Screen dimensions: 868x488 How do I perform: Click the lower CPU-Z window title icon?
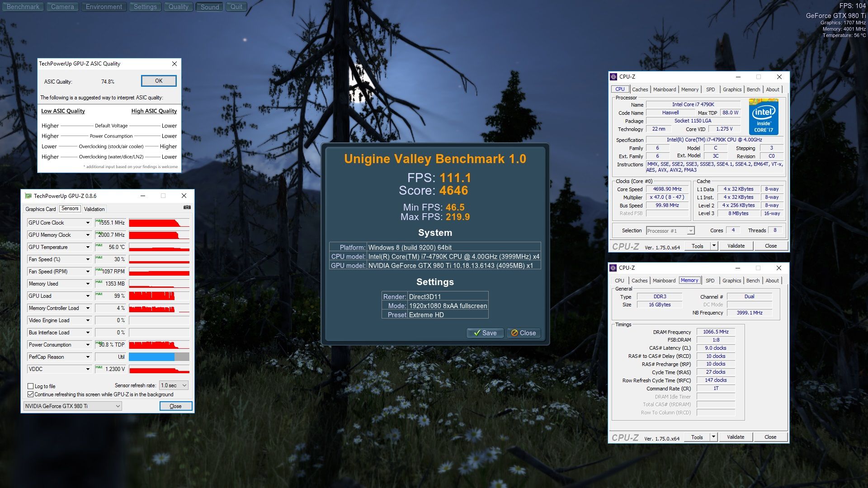(613, 268)
